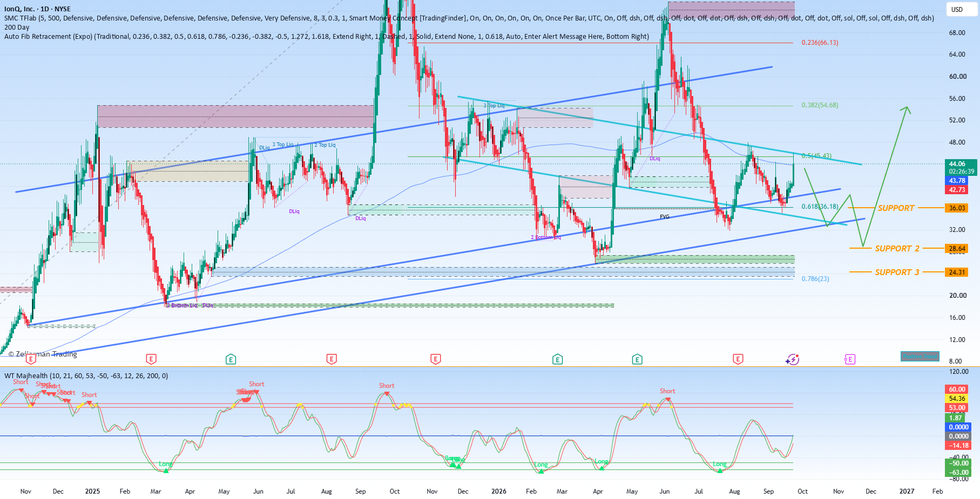
Task: Click the blue 43.78 price label
Action: (x=957, y=181)
